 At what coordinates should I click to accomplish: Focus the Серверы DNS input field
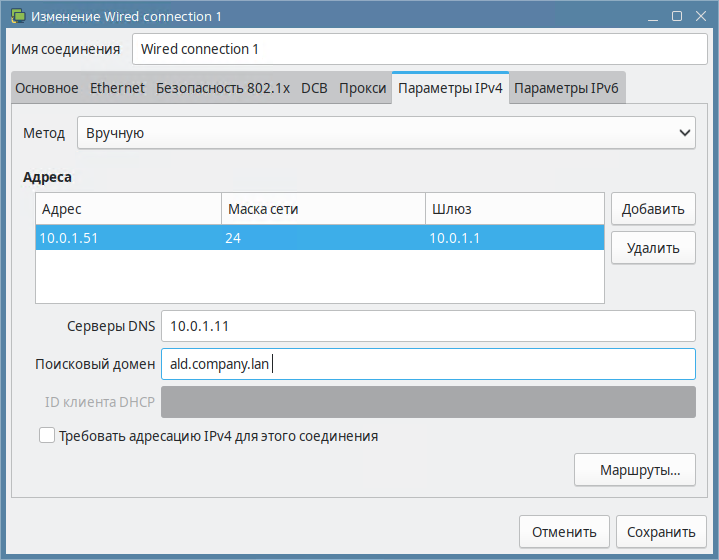point(428,326)
